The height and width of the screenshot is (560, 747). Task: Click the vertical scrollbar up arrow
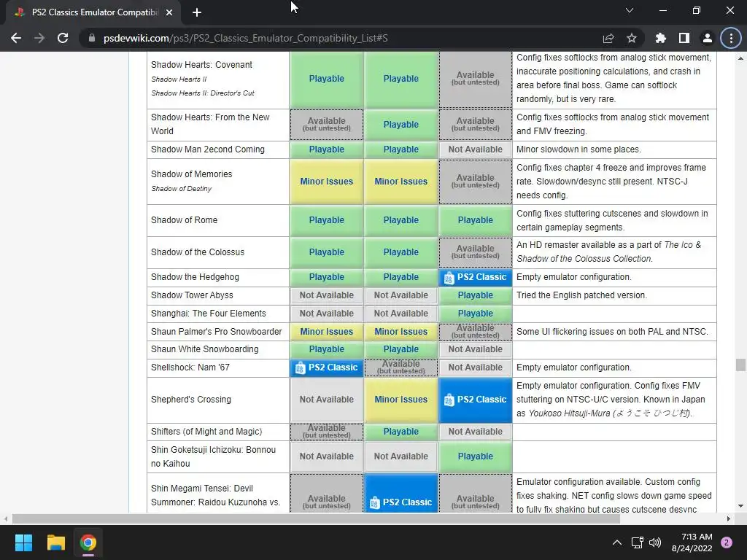tap(740, 58)
